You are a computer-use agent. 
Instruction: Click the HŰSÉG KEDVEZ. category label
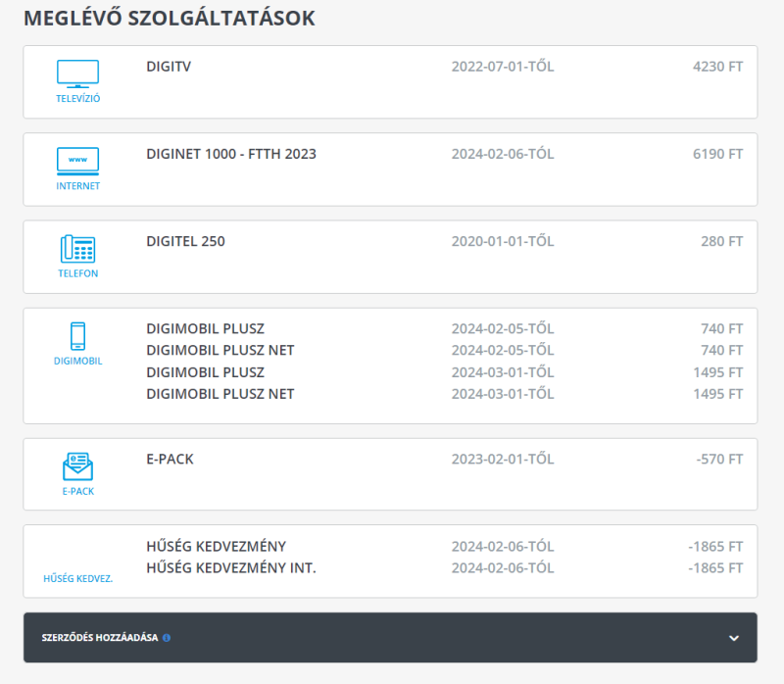pos(78,578)
